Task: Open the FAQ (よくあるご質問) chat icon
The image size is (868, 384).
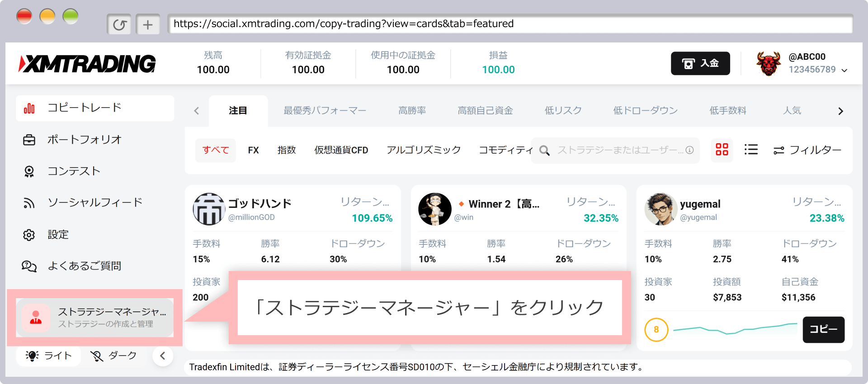Action: 29,267
